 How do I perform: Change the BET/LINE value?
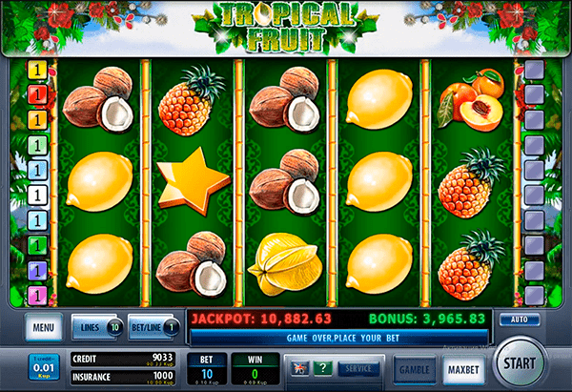coord(154,327)
